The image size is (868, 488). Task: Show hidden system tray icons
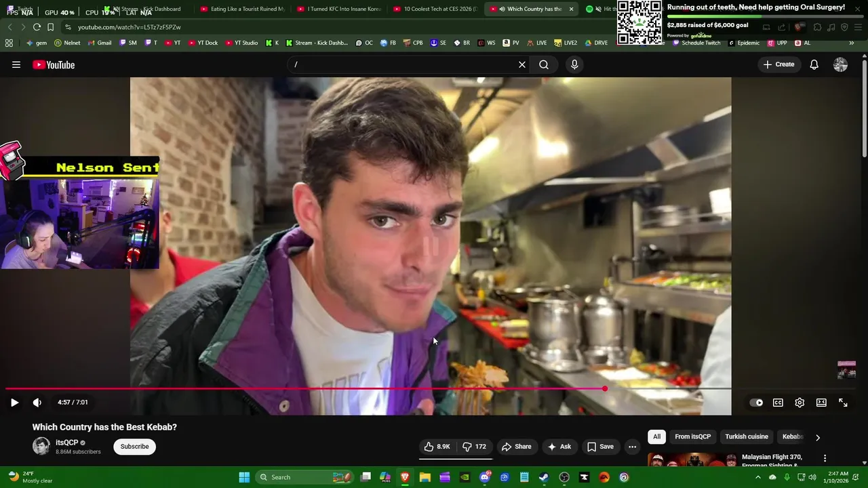758,477
